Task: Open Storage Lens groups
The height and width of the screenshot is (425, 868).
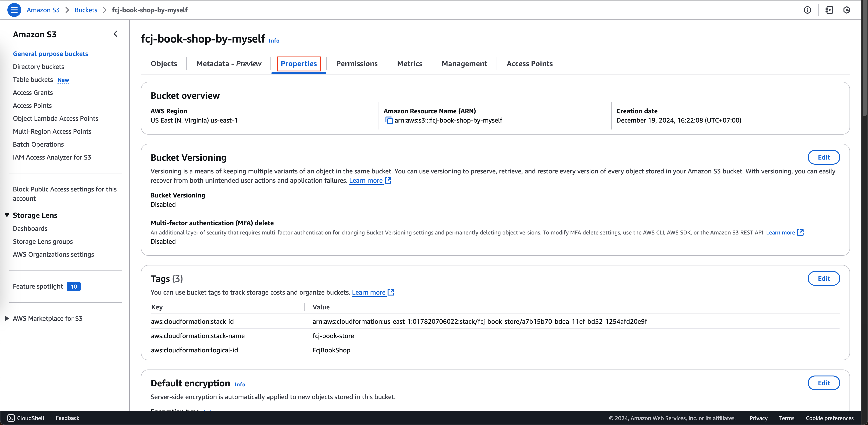Action: [x=43, y=241]
